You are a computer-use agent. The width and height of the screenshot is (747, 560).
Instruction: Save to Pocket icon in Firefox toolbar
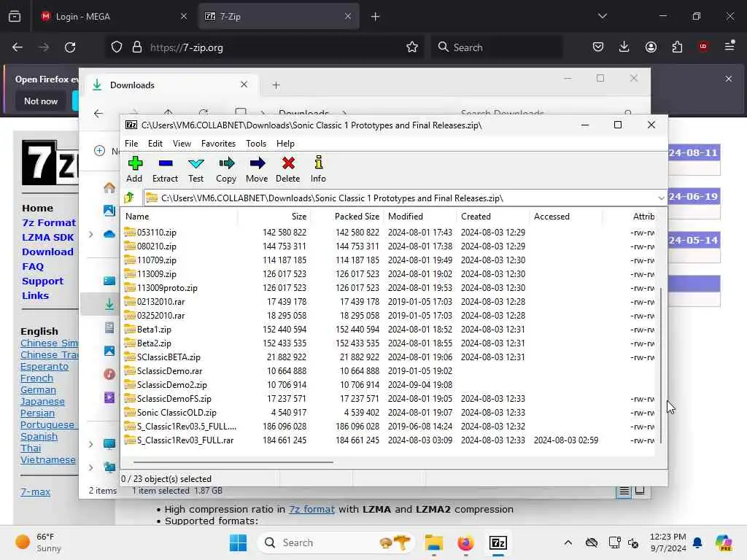598,47
